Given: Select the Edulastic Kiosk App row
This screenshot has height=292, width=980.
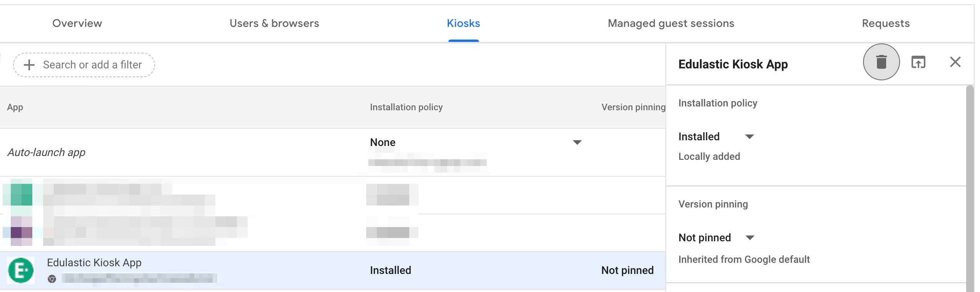Looking at the screenshot, I should (x=333, y=270).
